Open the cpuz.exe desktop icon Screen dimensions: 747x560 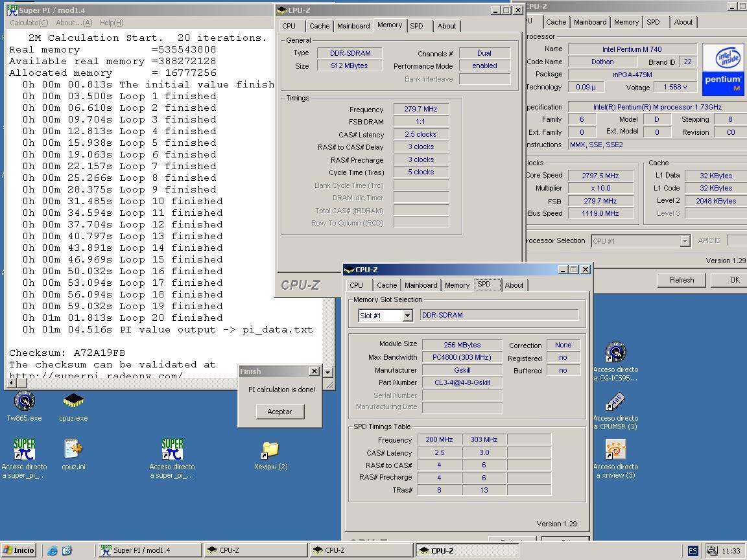click(x=73, y=402)
